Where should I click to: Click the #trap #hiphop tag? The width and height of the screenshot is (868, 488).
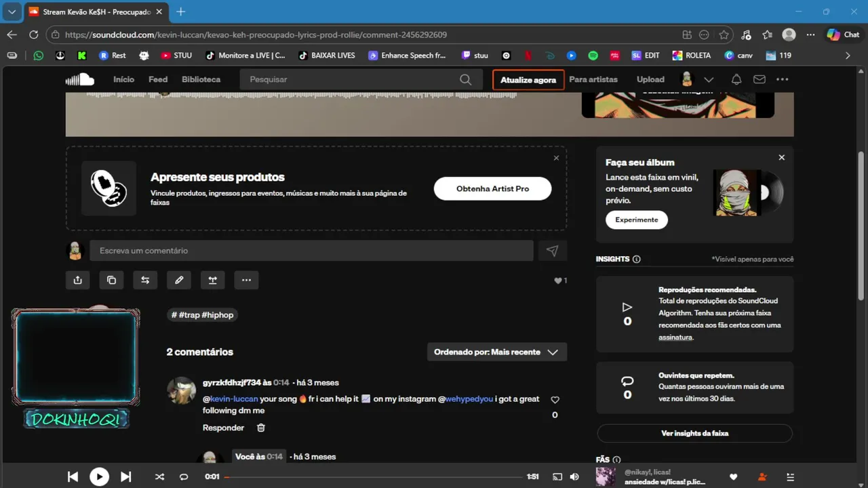click(202, 314)
